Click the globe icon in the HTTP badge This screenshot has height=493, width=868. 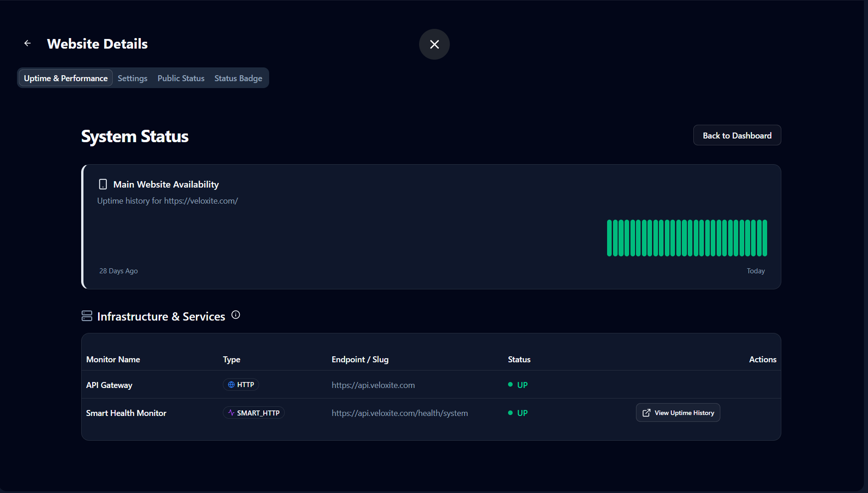[x=231, y=385]
